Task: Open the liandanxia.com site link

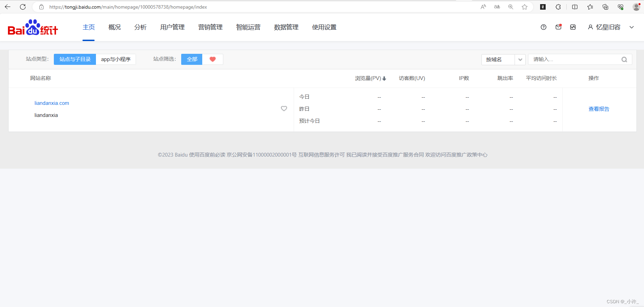Action: (52, 103)
